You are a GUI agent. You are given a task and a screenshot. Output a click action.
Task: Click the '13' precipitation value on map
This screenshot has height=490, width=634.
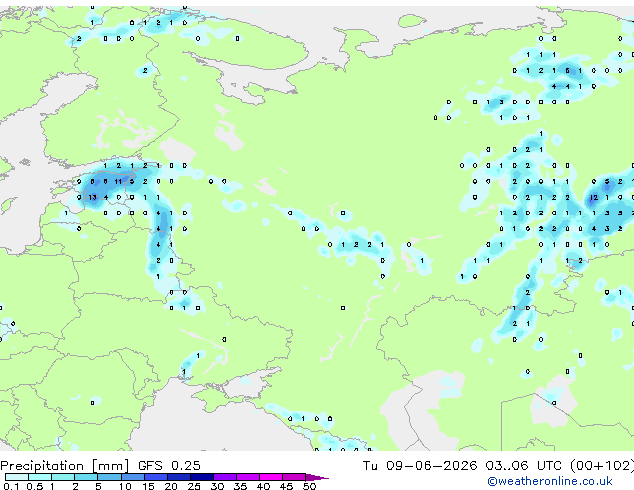click(93, 197)
